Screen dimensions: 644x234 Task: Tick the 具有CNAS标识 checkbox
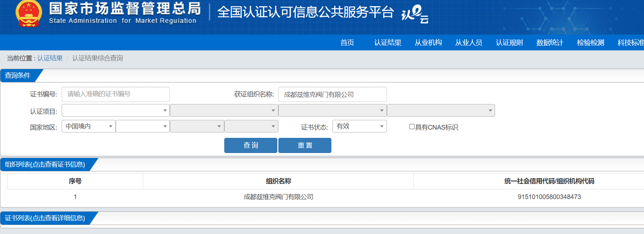click(412, 127)
